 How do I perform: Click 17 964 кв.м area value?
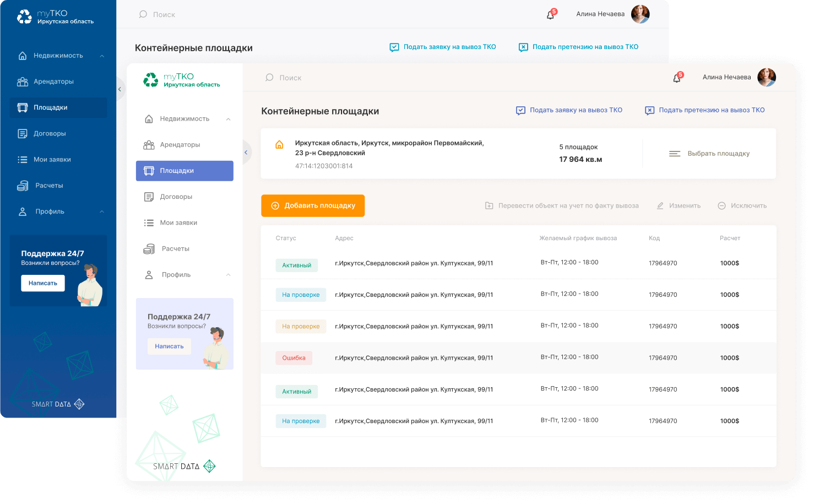(x=580, y=159)
